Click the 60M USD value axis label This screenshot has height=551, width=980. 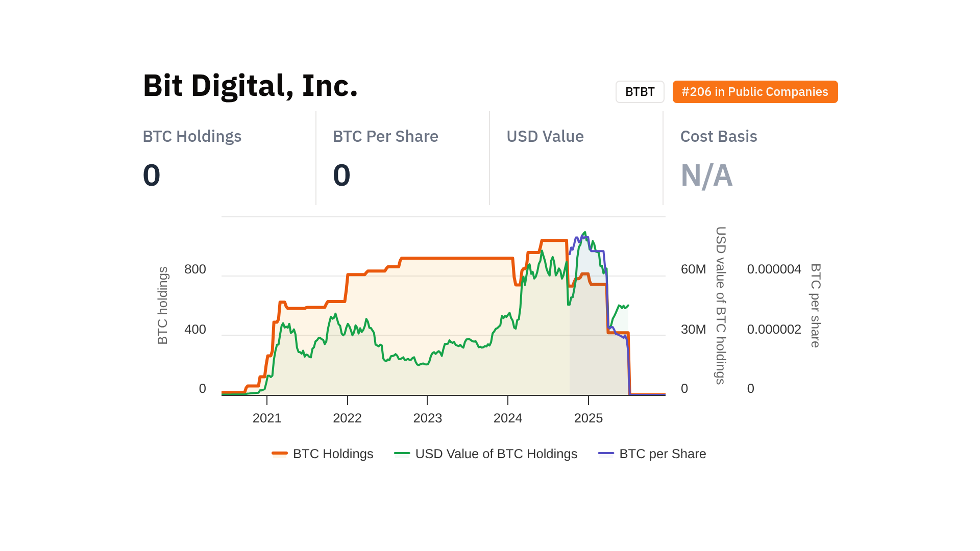[x=693, y=269]
